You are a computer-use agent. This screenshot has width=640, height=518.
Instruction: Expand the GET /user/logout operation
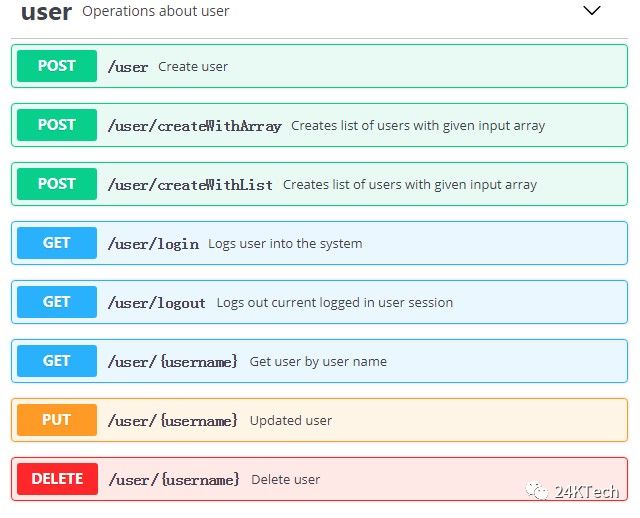[x=319, y=302]
